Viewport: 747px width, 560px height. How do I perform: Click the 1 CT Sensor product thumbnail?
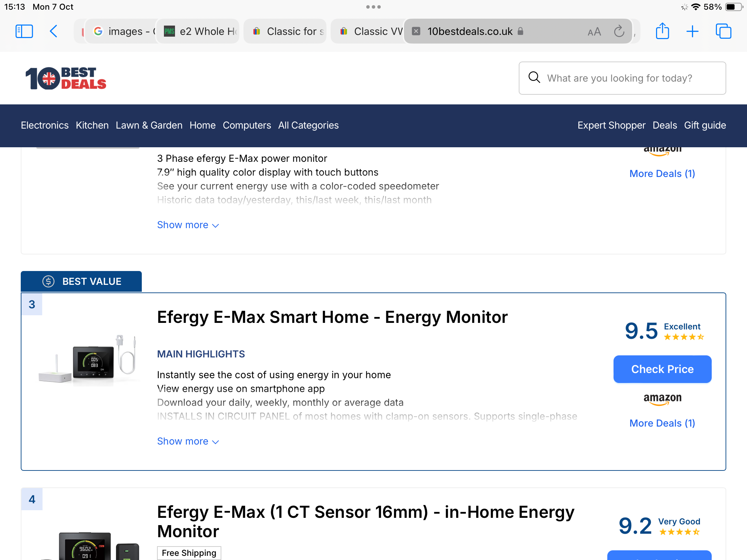click(91, 545)
